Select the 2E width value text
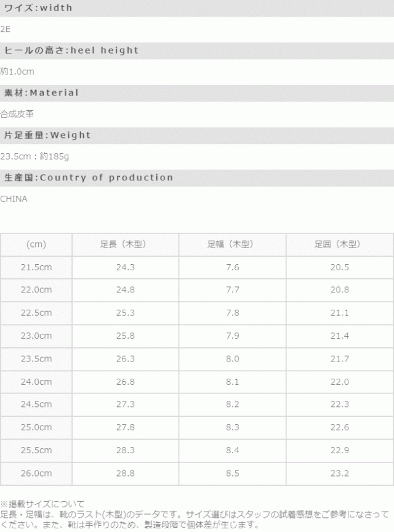 click(6, 29)
